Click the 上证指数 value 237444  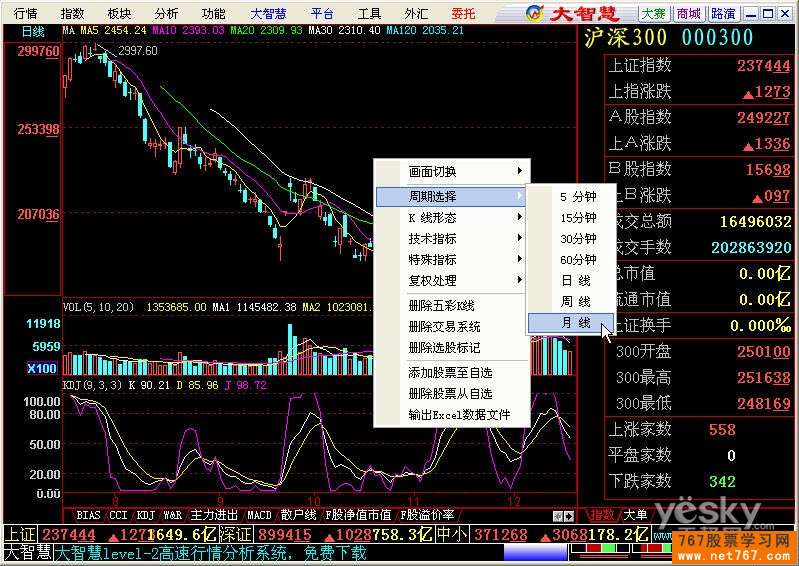pos(763,66)
